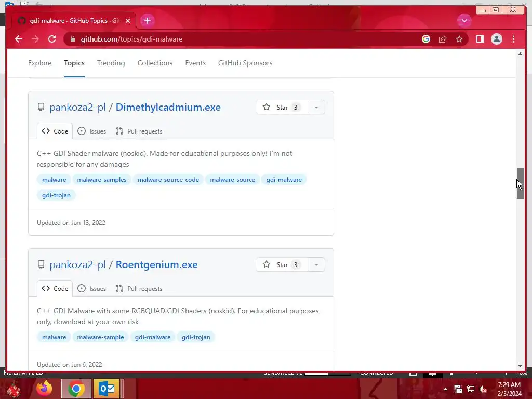
Task: Star the Roentgenium.exe repository
Action: (x=282, y=264)
